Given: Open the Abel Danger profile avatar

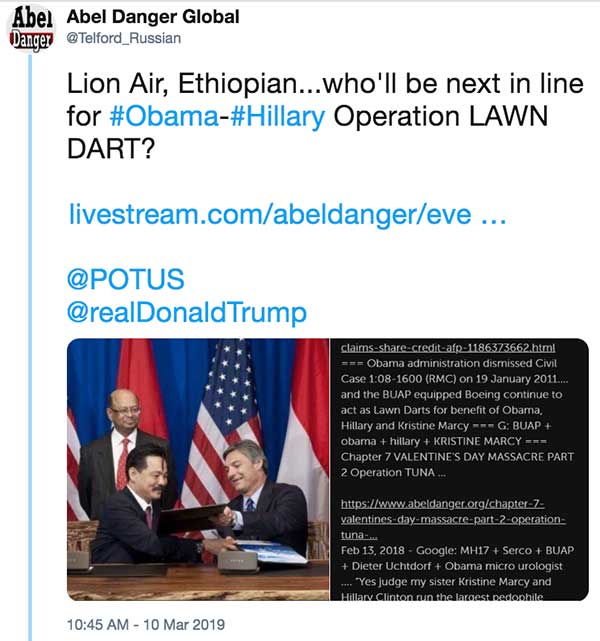Looking at the screenshot, I should (x=31, y=29).
